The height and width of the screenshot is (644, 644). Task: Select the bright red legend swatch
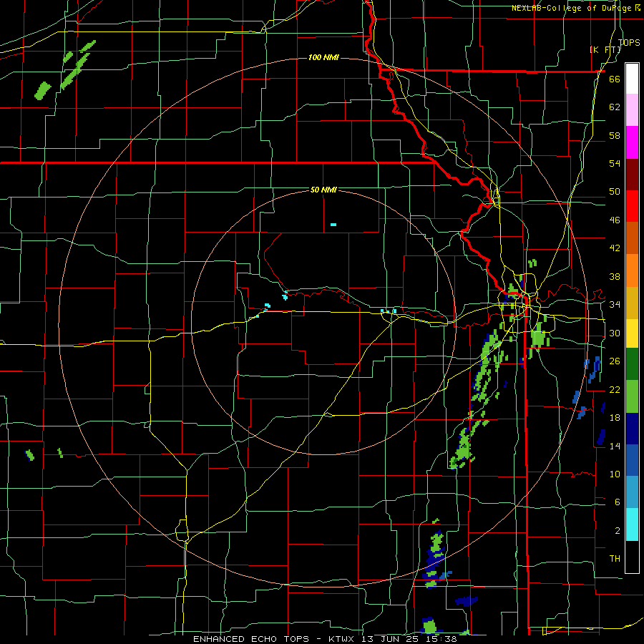coord(632,206)
